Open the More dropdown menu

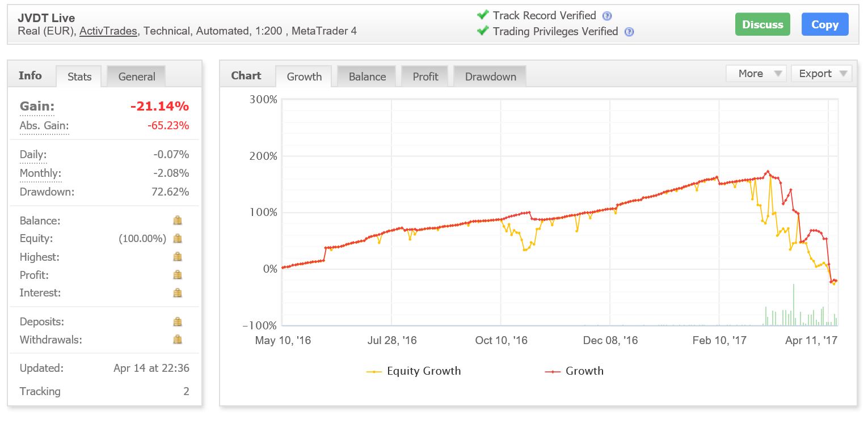[756, 74]
